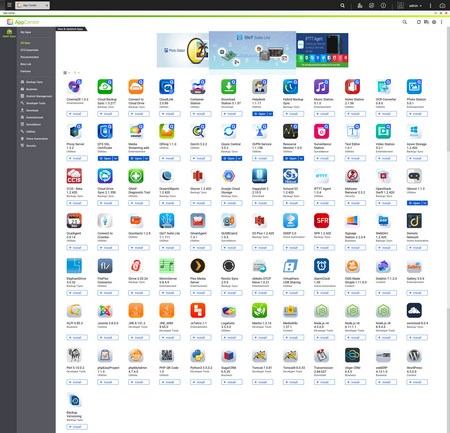Open the Backup Versioning app icon
Image resolution: width=450 pixels, height=433 pixels.
74,400
